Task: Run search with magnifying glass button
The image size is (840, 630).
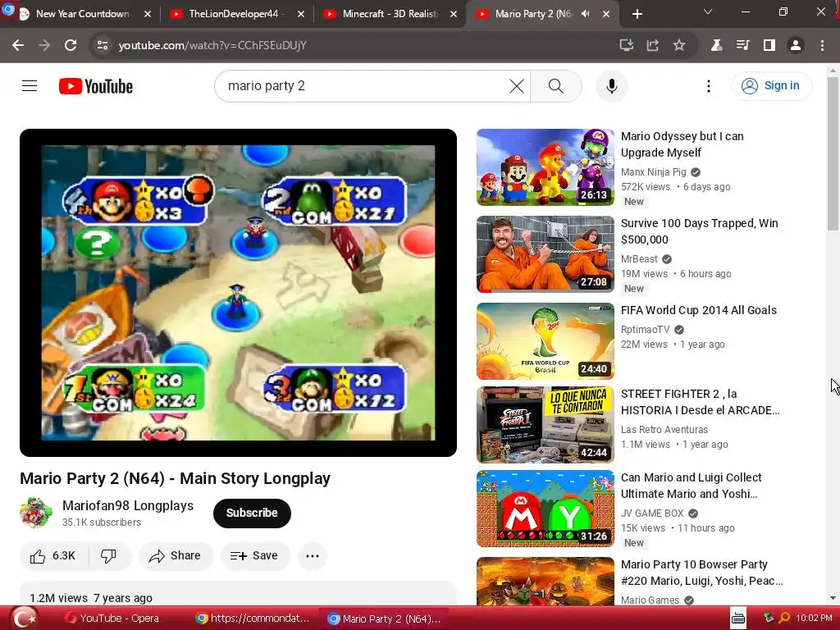Action: coord(555,85)
